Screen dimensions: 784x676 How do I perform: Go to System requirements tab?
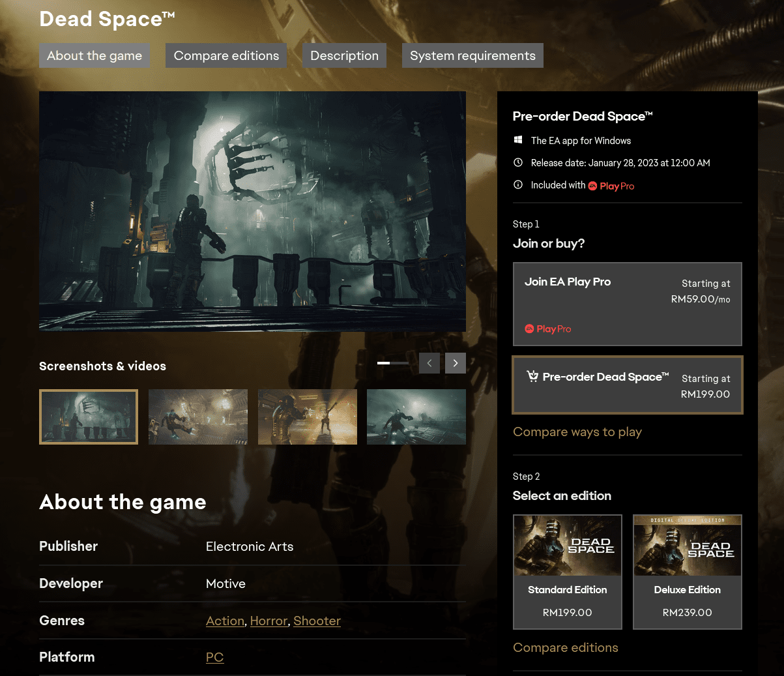[x=472, y=55]
